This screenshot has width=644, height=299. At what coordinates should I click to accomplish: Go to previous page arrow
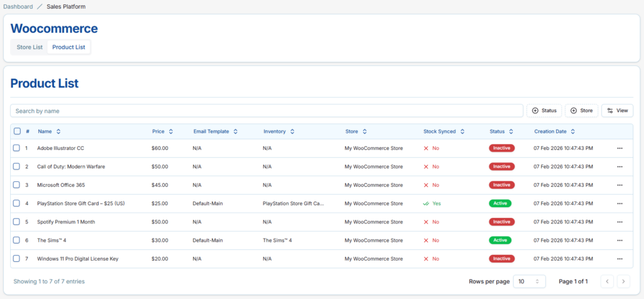608,281
